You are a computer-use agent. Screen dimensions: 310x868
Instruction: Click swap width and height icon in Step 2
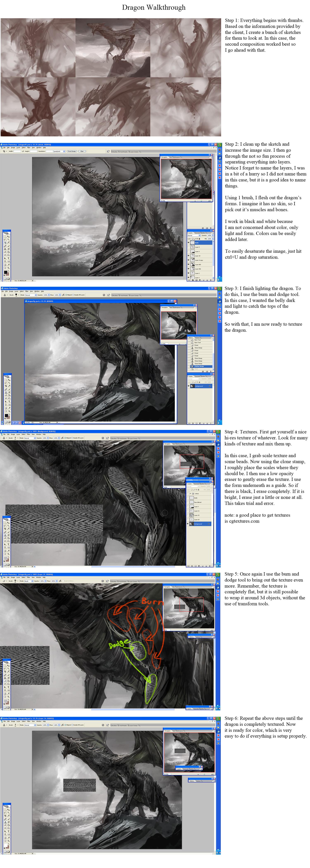pyautogui.click(x=23, y=151)
